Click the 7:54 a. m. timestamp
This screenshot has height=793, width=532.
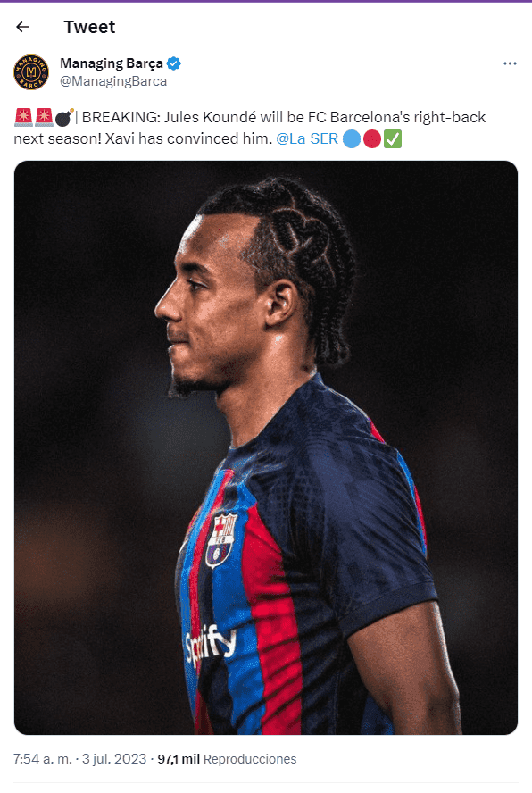click(43, 759)
